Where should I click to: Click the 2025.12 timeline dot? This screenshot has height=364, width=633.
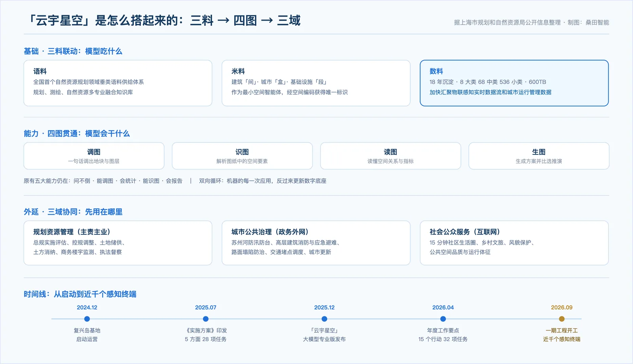(x=324, y=319)
